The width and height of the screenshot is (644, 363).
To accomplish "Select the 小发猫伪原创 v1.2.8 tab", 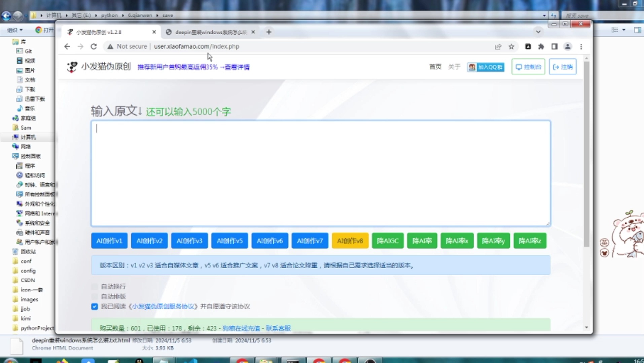I will point(111,32).
